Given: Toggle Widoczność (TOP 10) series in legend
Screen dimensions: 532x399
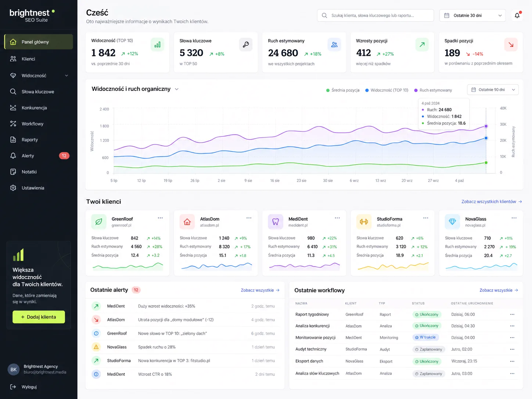Looking at the screenshot, I should coord(387,90).
